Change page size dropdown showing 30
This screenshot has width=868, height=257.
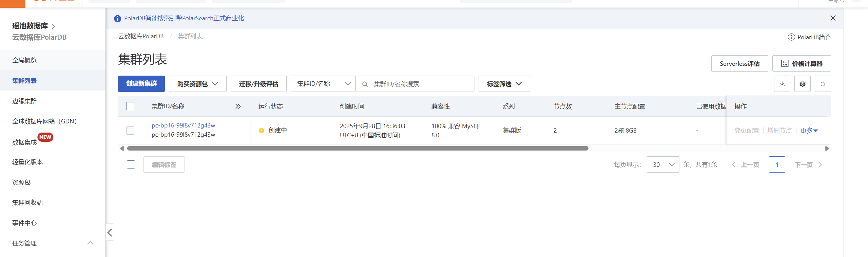[x=663, y=164]
